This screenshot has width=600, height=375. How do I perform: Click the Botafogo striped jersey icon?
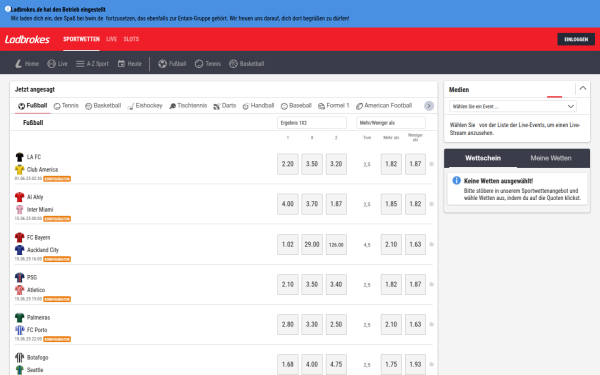click(x=20, y=358)
